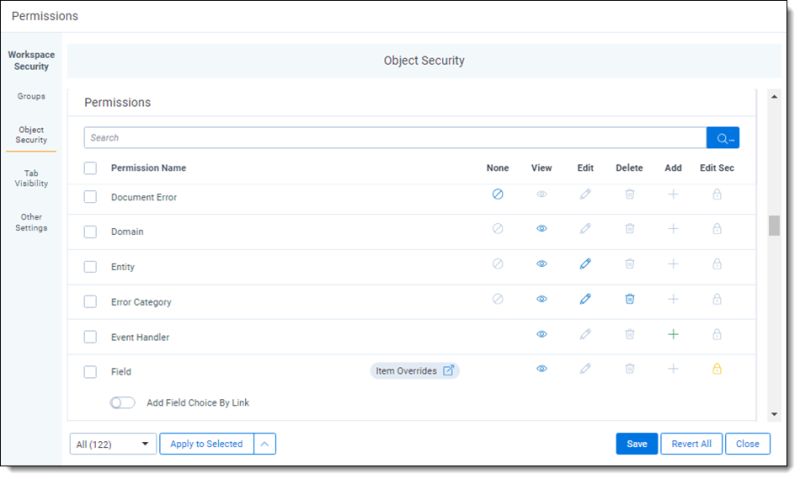Click the Edit Sec lock for Document Error

tap(717, 194)
